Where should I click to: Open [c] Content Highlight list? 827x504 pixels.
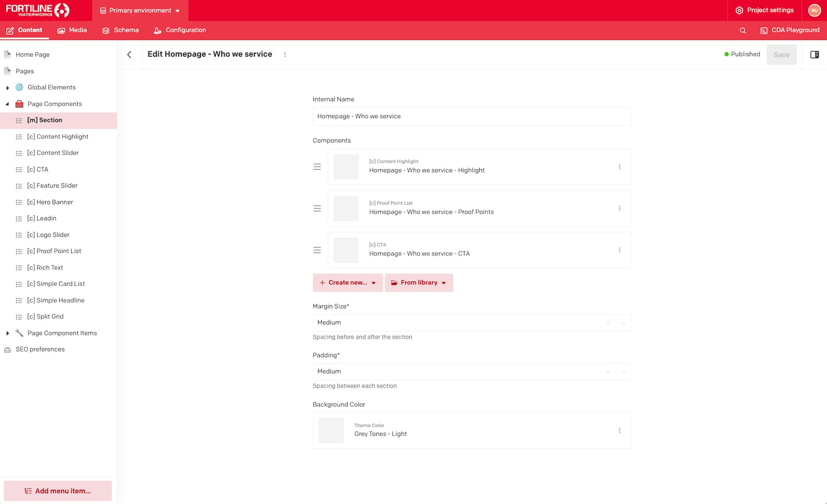pyautogui.click(x=58, y=137)
